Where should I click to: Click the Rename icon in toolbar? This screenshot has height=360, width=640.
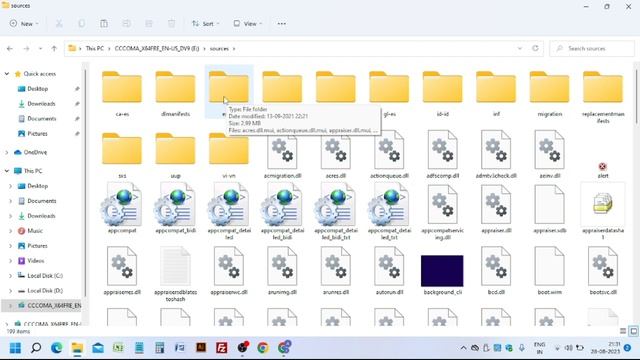(127, 24)
